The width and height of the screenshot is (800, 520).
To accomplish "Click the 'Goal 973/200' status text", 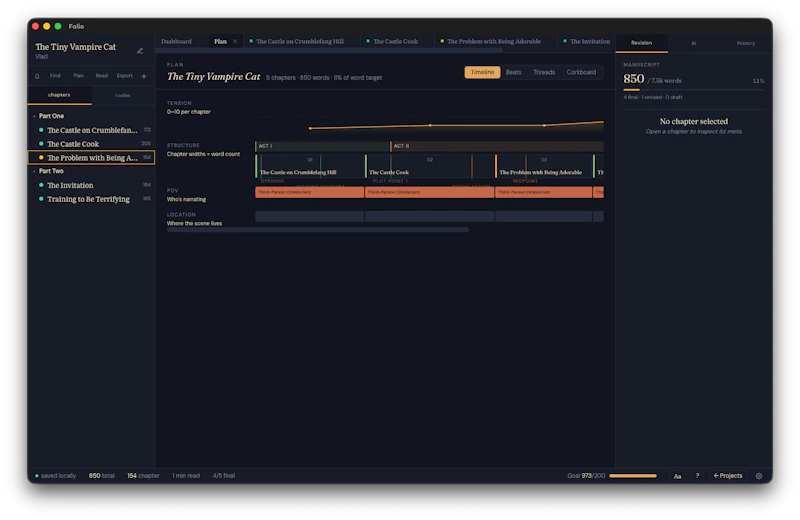I will click(x=586, y=476).
